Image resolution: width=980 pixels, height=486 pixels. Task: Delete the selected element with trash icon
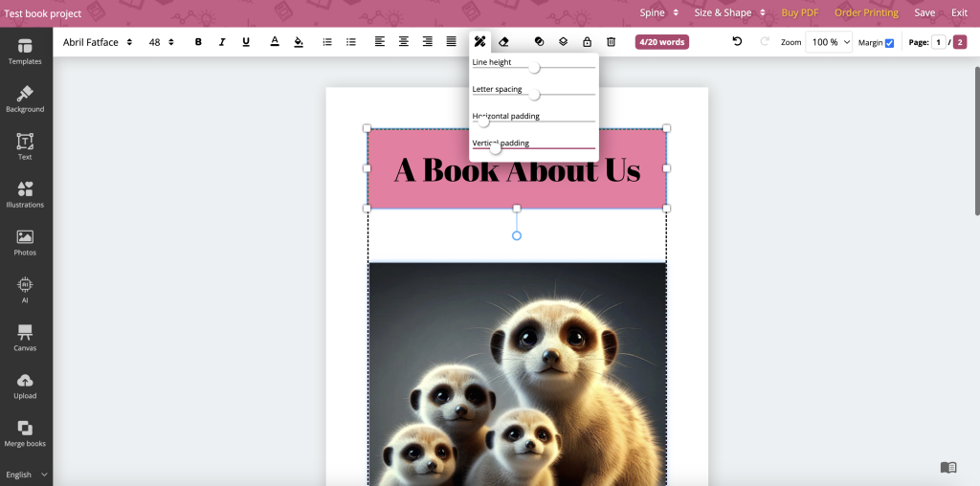point(612,42)
